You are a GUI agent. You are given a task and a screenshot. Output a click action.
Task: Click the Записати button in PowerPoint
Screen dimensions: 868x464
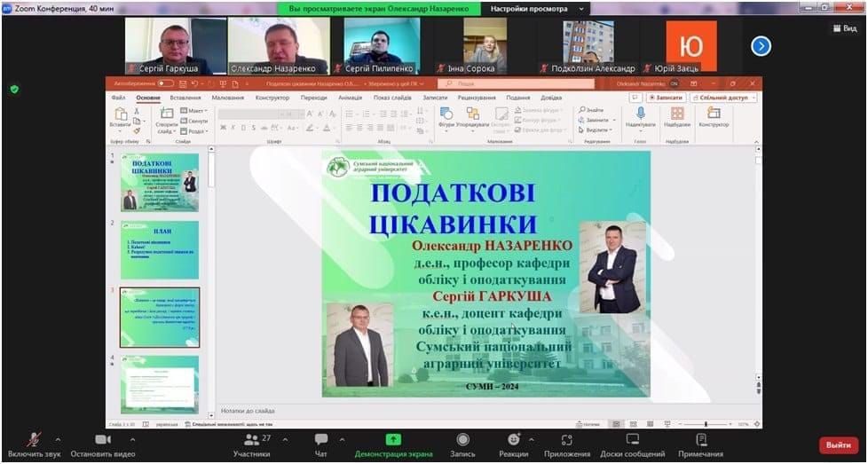pyautogui.click(x=666, y=98)
